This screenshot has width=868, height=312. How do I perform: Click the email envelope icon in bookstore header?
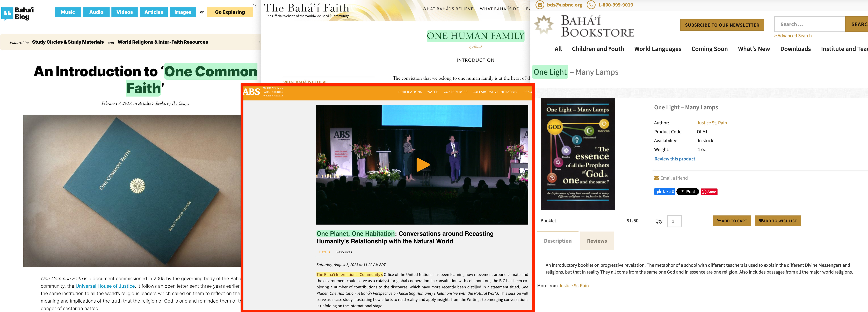[x=540, y=5]
